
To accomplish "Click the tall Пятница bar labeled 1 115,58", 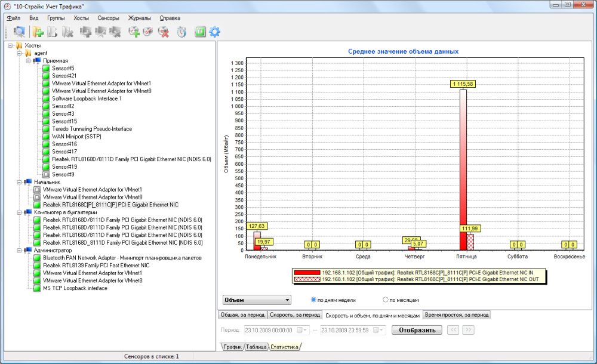I will [x=463, y=169].
